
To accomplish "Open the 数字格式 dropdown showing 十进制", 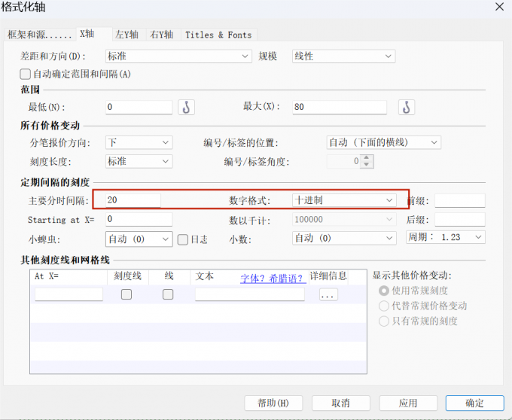I will pyautogui.click(x=343, y=200).
